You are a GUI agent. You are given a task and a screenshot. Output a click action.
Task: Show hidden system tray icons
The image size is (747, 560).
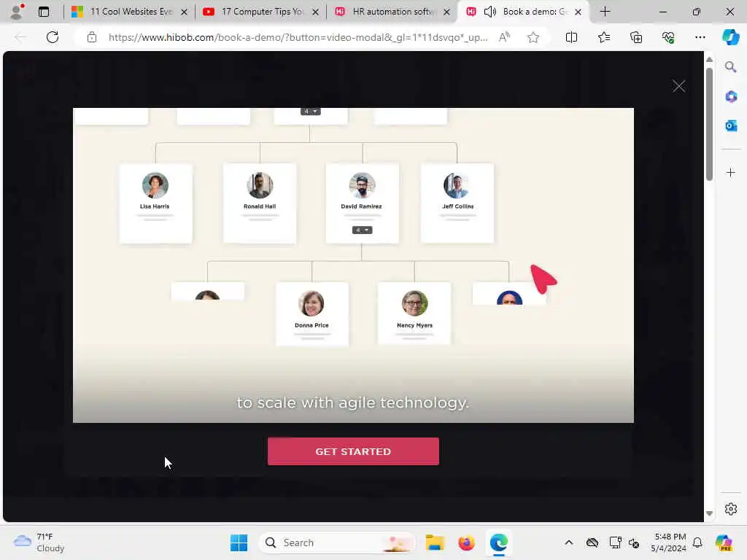tap(568, 542)
